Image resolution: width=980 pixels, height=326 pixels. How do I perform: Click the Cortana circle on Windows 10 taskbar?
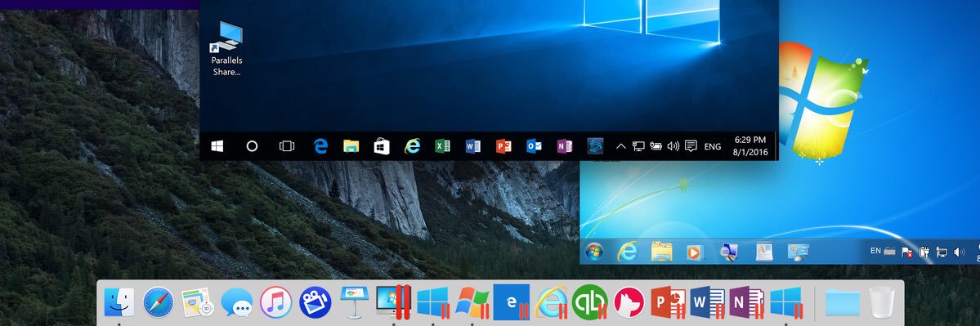tap(252, 146)
